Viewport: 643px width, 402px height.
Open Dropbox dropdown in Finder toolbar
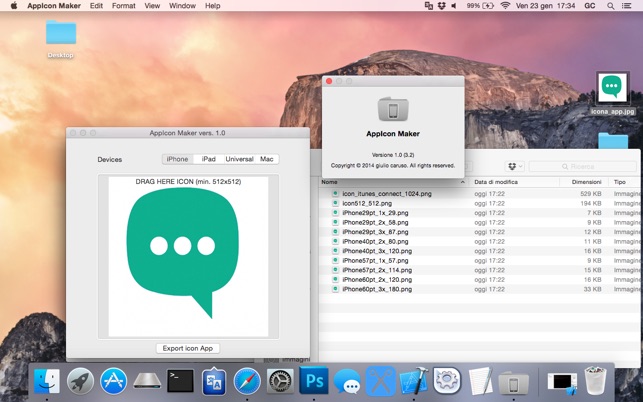[515, 166]
